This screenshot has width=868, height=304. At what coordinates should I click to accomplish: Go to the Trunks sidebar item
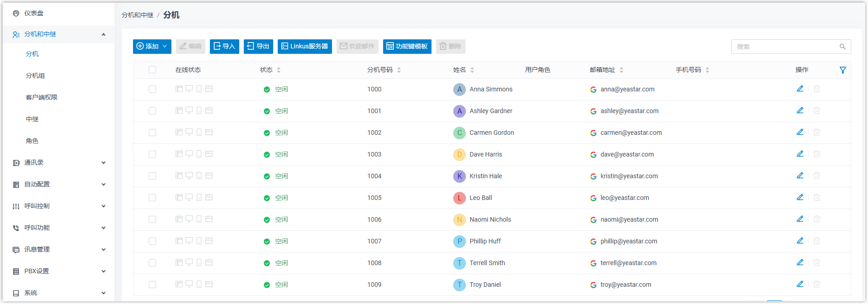pyautogui.click(x=32, y=119)
